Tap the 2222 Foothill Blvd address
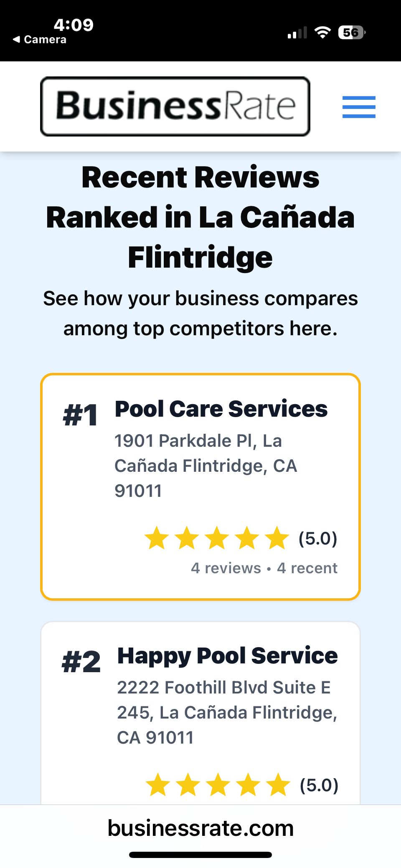401x868 pixels. tap(227, 712)
